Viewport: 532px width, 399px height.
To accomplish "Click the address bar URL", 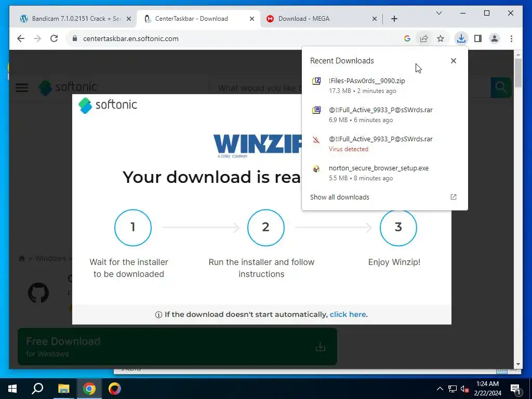I will click(x=130, y=38).
